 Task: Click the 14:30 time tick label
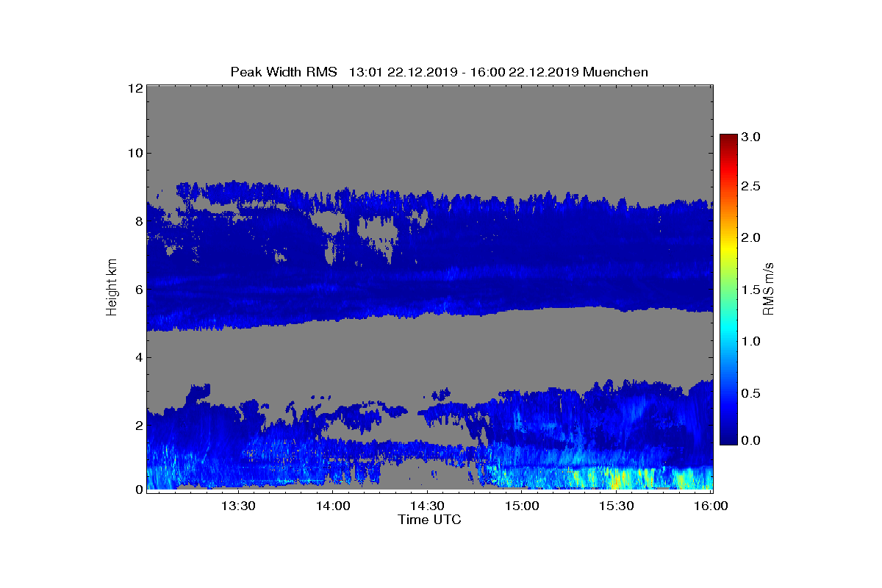pos(427,506)
